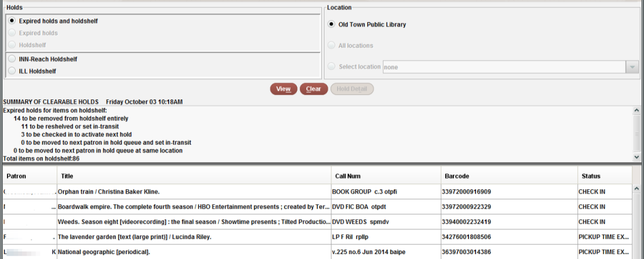
Task: Click the location combo box showing none
Action: tap(503, 67)
